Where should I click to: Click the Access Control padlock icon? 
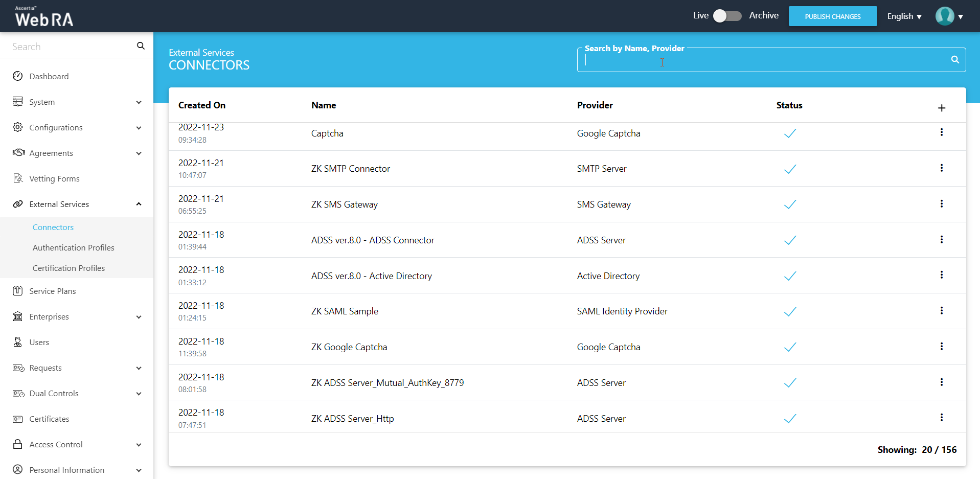[x=18, y=444]
